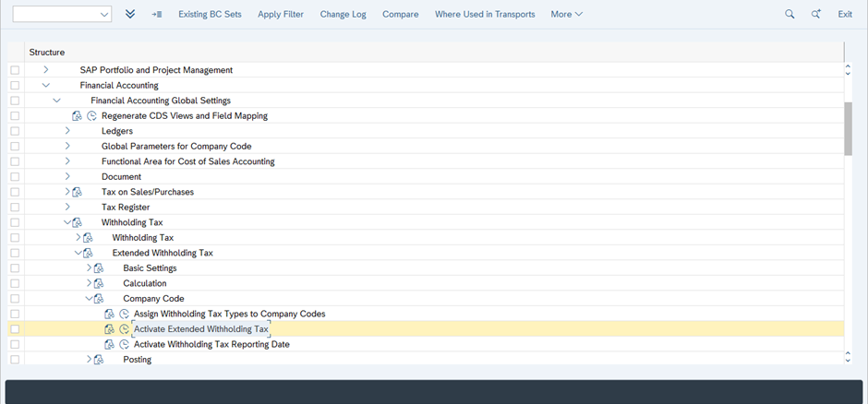The height and width of the screenshot is (404, 868).
Task: Tick checkbox for Ledgers row
Action: click(x=15, y=131)
